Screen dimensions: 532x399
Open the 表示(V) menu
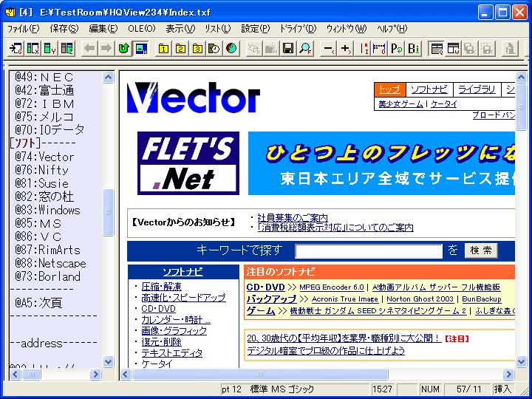[x=180, y=29]
